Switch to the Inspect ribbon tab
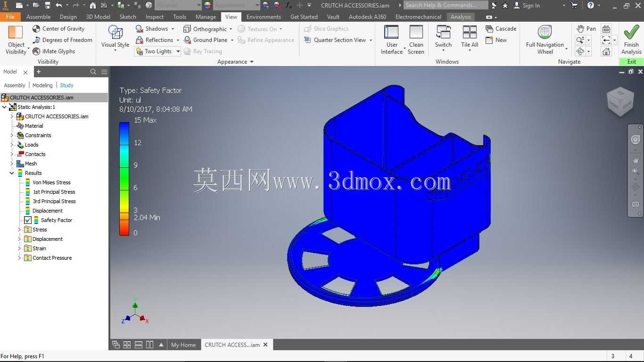 tap(155, 16)
